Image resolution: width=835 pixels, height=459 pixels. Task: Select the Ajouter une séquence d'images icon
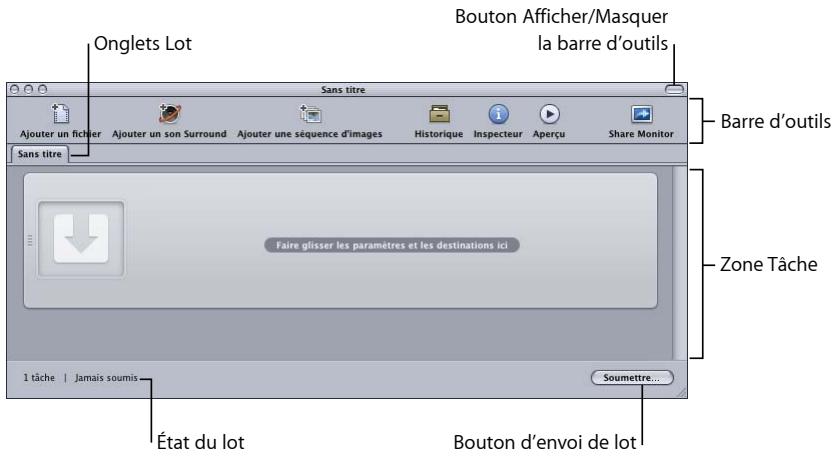309,115
